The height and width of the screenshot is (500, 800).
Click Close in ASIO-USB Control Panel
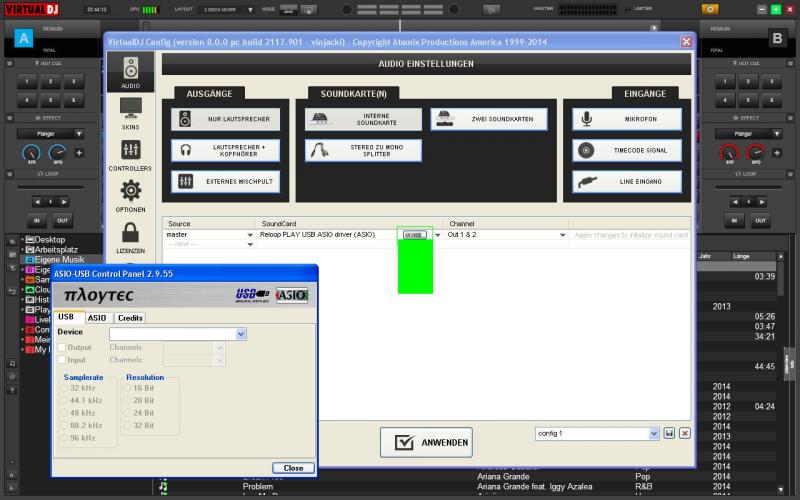[x=293, y=468]
